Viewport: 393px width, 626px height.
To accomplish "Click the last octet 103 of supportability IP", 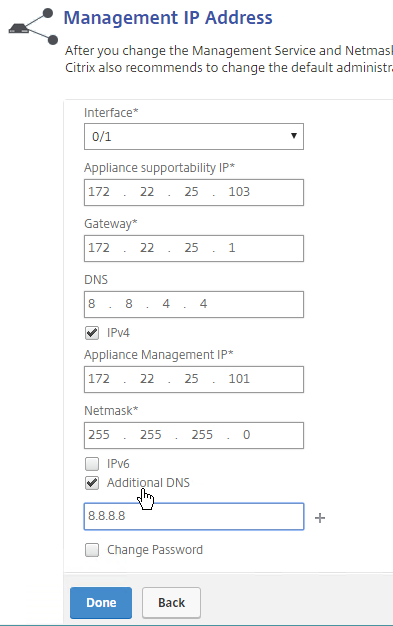I will 239,192.
